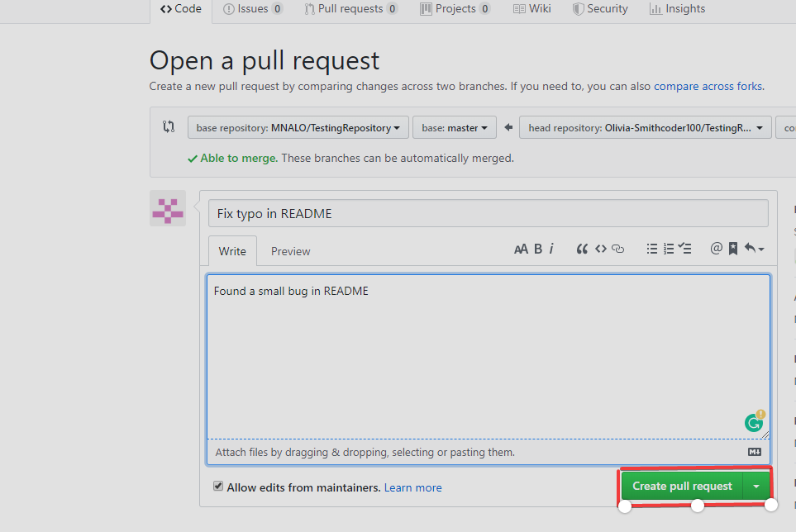
Task: Click into the description text area
Action: click(x=489, y=357)
